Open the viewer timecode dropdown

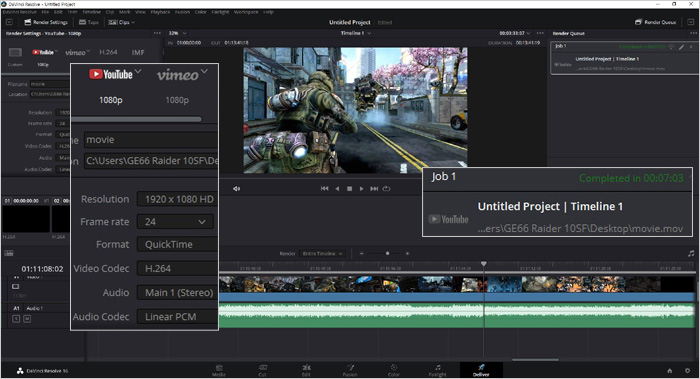[x=515, y=33]
